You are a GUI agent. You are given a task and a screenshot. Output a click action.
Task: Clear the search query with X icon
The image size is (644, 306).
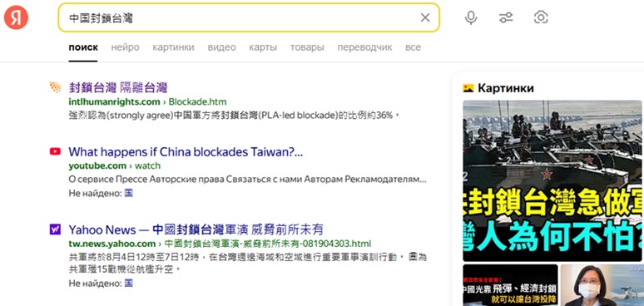pos(425,17)
